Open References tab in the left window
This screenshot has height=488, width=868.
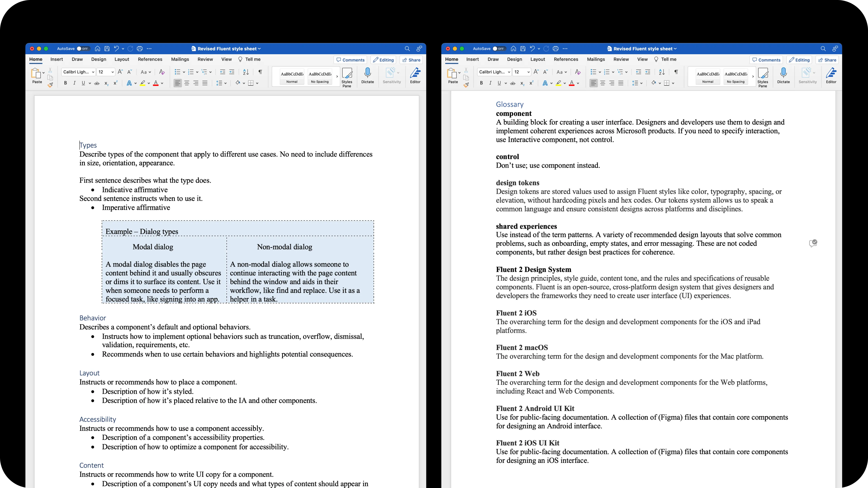pos(150,59)
